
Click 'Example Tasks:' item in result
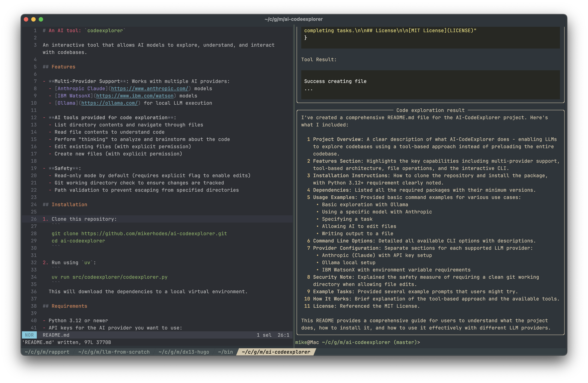click(x=334, y=292)
